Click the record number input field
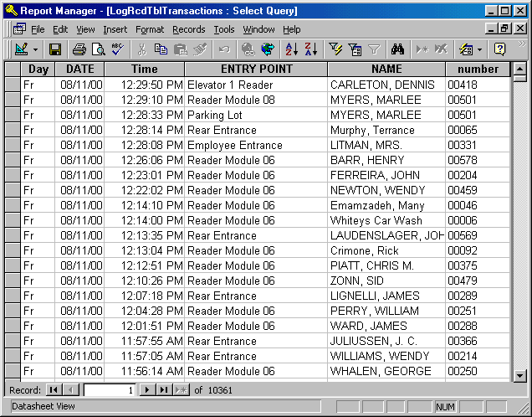 click(109, 389)
